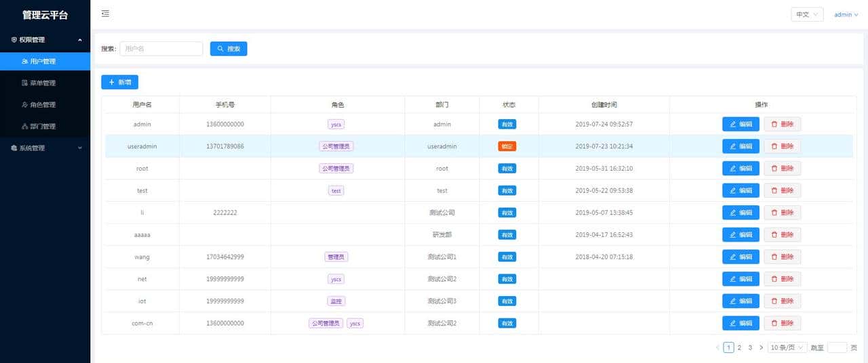This screenshot has width=868, height=363.
Task: Focus the 用户名 search input field
Action: coord(161,49)
